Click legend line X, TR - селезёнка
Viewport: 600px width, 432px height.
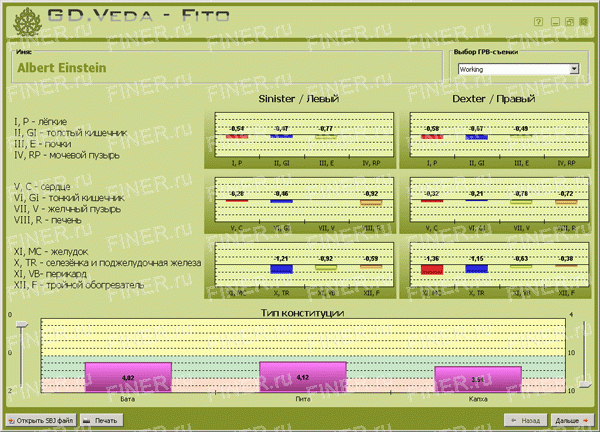pyautogui.click(x=108, y=263)
